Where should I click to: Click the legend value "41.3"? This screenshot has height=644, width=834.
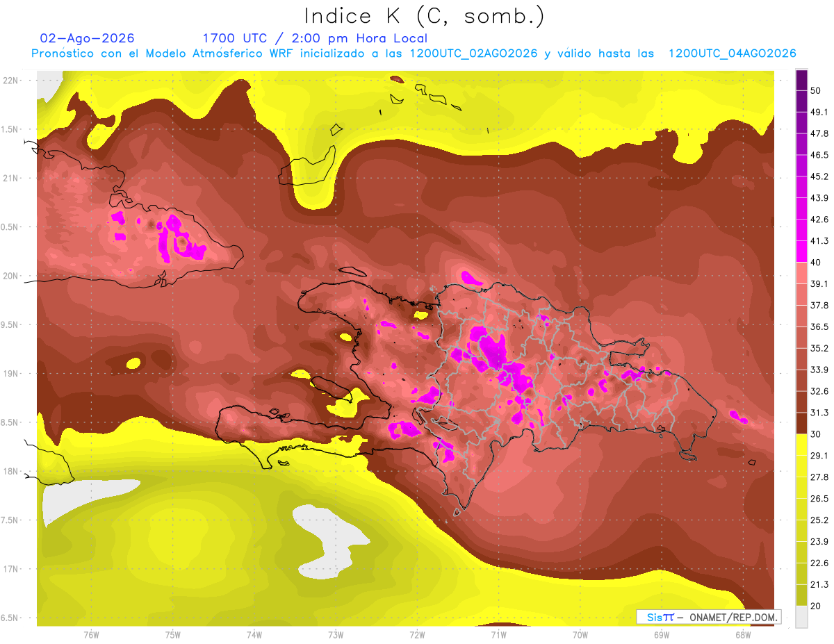click(x=819, y=241)
